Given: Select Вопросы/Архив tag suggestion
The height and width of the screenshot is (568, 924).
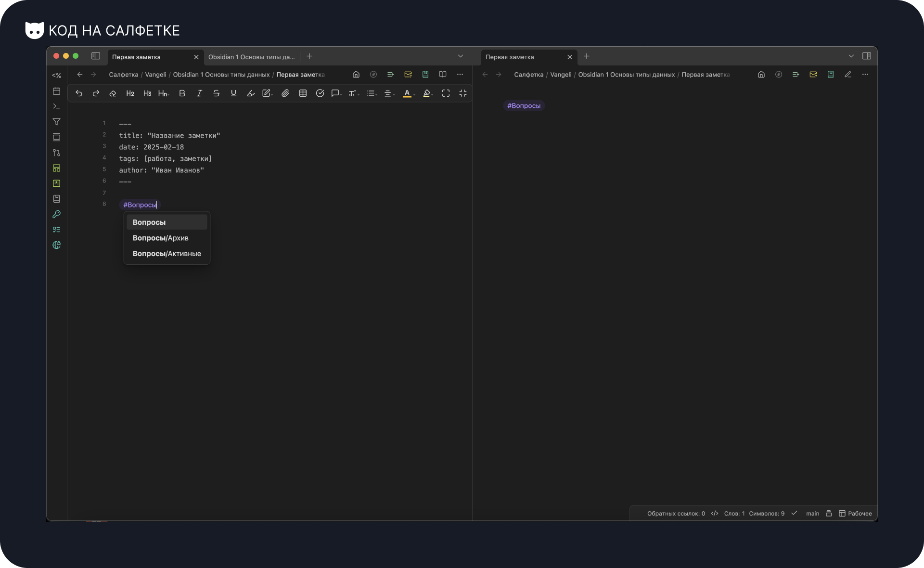Looking at the screenshot, I should click(x=161, y=238).
